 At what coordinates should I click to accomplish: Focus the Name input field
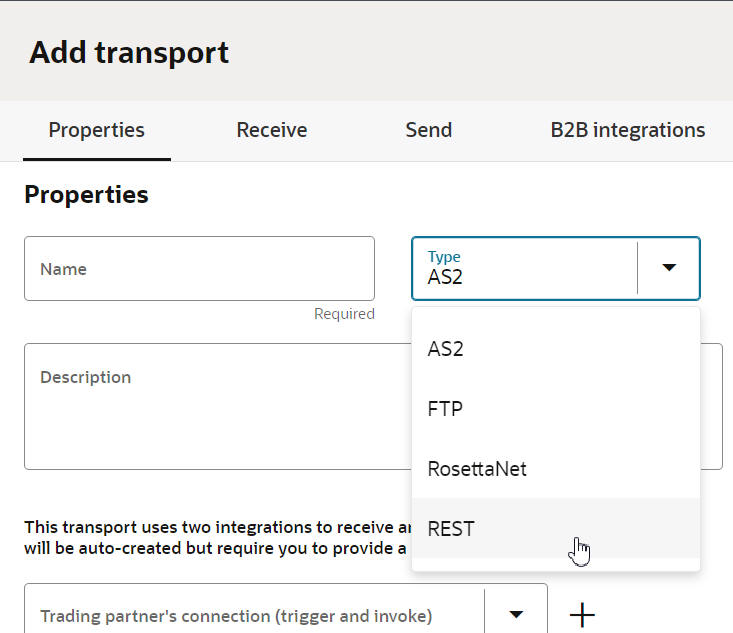[199, 269]
